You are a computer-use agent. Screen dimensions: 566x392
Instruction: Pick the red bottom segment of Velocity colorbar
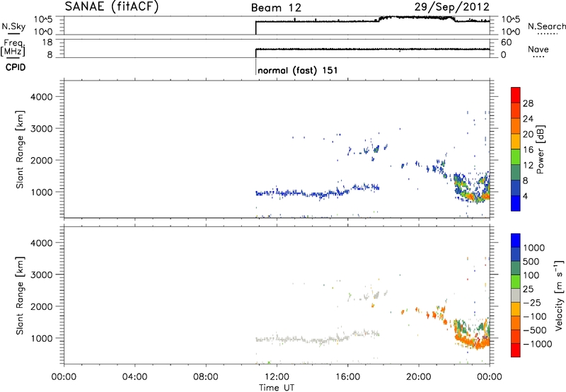[516, 350]
